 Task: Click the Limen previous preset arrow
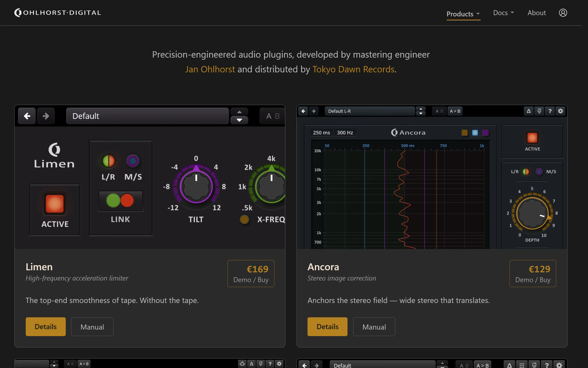[27, 116]
